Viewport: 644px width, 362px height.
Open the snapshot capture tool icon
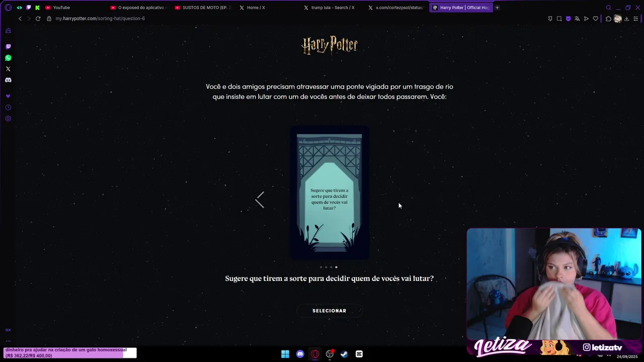click(559, 19)
